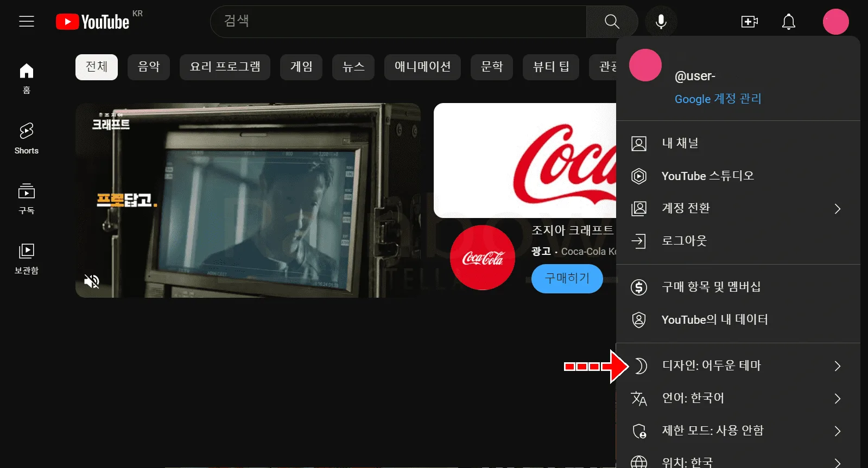Open notifications bell
This screenshot has height=468, width=868.
coord(789,22)
